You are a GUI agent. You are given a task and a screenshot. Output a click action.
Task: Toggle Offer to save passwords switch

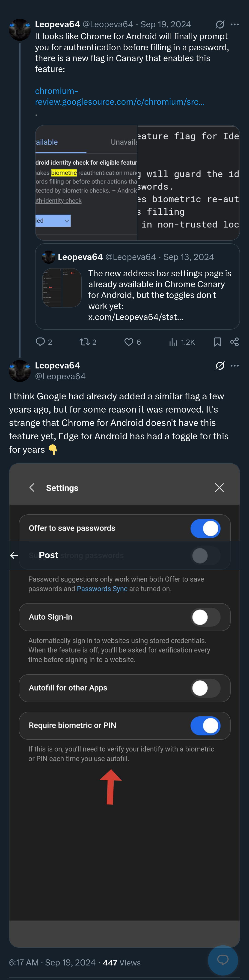(205, 528)
